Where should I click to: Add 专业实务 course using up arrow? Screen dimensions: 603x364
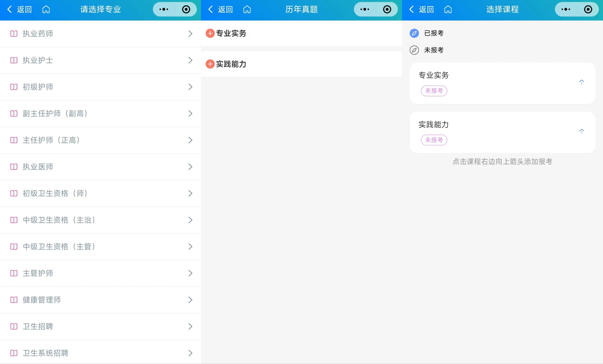click(581, 82)
